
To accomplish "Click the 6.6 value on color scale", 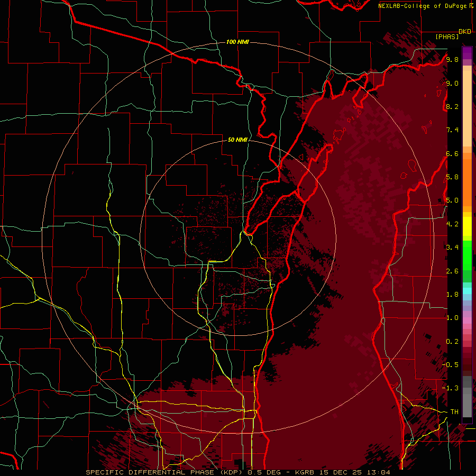I will click(x=452, y=153).
